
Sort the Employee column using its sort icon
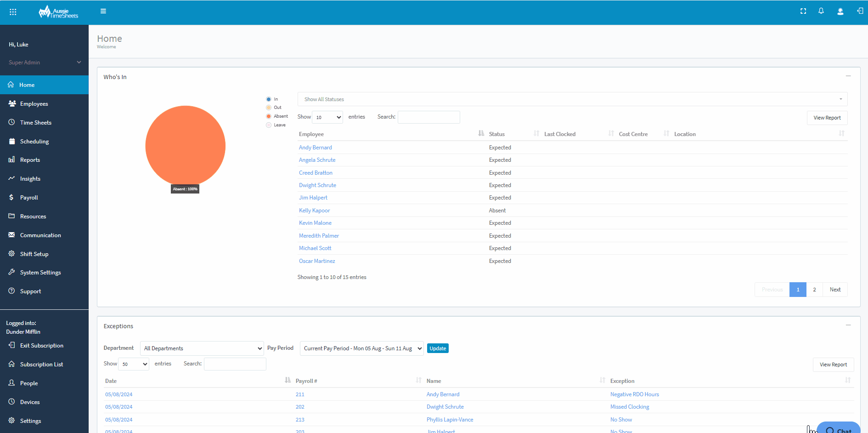[481, 133]
